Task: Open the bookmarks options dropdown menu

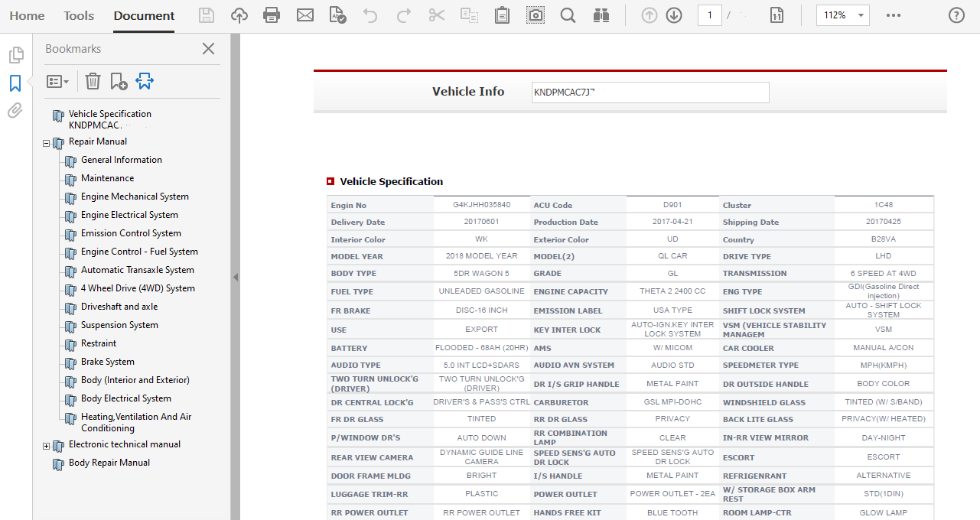Action: pyautogui.click(x=57, y=81)
